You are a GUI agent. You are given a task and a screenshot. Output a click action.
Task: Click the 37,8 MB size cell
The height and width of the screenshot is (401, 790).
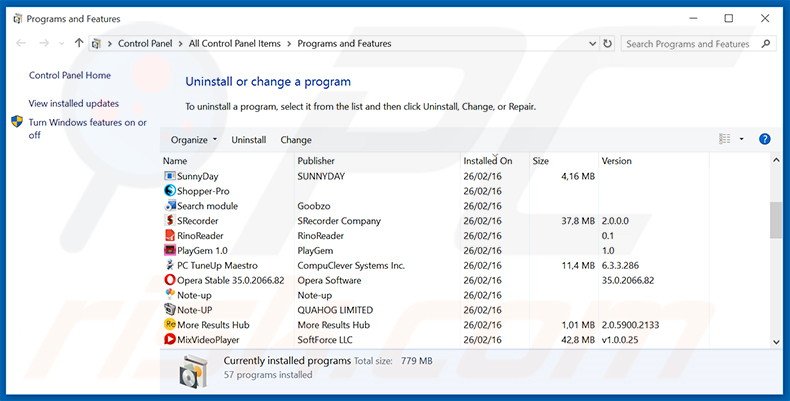(578, 221)
